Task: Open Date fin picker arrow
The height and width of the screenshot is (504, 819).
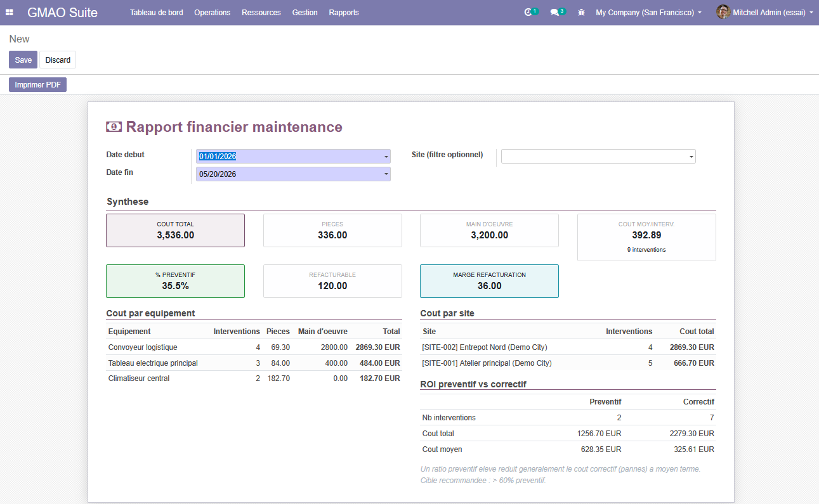Action: [386, 174]
